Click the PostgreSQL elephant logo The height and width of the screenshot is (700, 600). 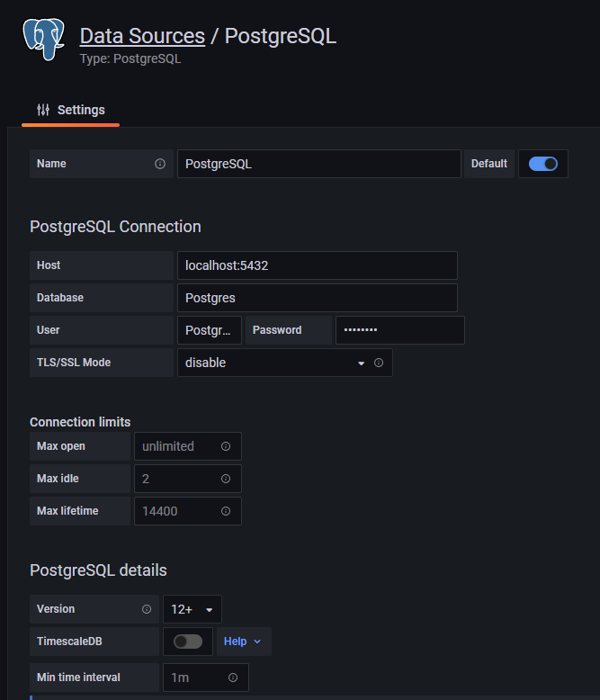44,40
